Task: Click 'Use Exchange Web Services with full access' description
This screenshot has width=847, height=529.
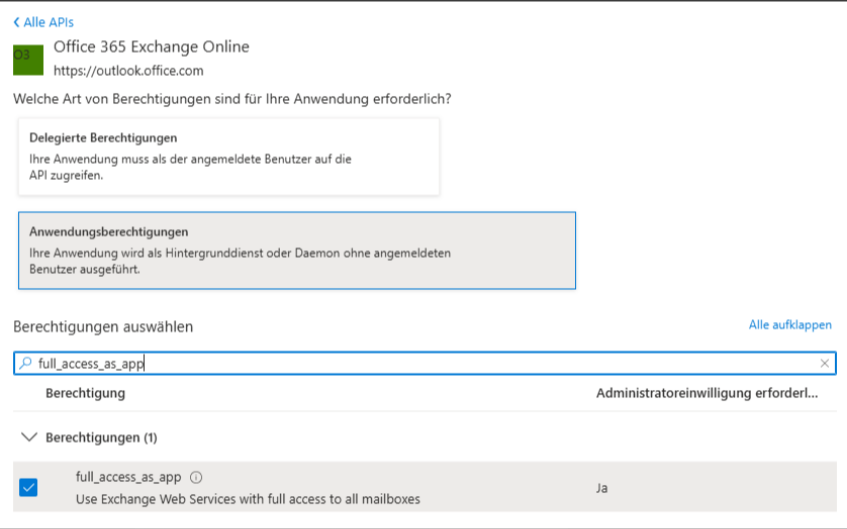Action: (x=248, y=499)
